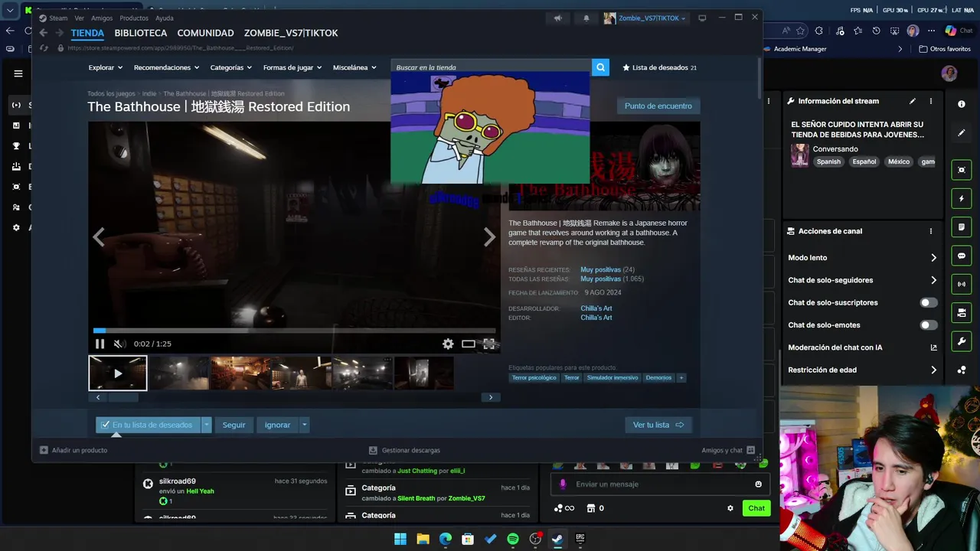Open Spotify from the taskbar
The height and width of the screenshot is (551, 980).
point(513,539)
